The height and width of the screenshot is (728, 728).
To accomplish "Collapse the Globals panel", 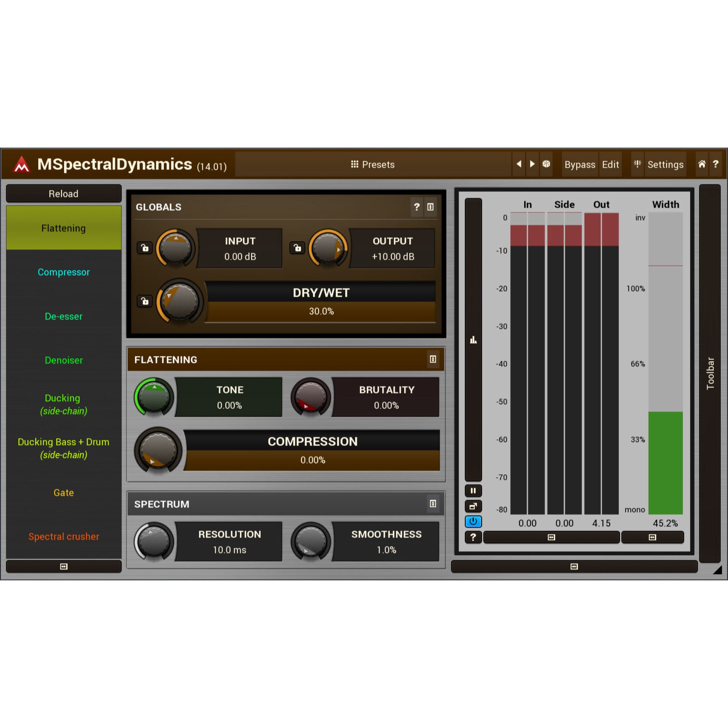I will pos(430,207).
